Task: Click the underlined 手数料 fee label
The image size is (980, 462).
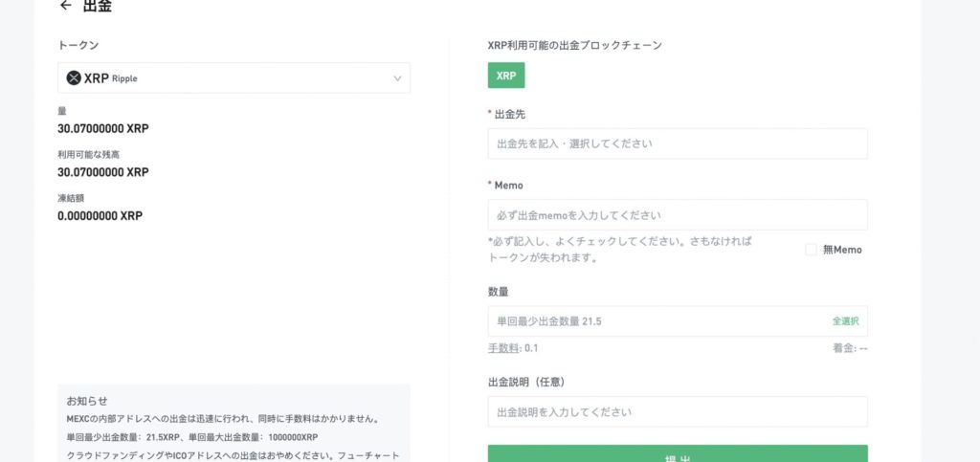Action: pos(503,348)
